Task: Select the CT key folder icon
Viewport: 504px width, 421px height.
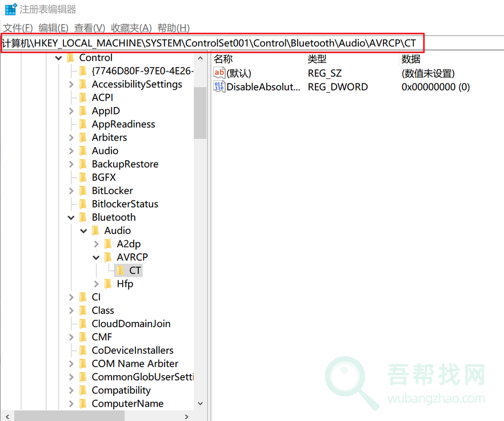Action: 120,270
